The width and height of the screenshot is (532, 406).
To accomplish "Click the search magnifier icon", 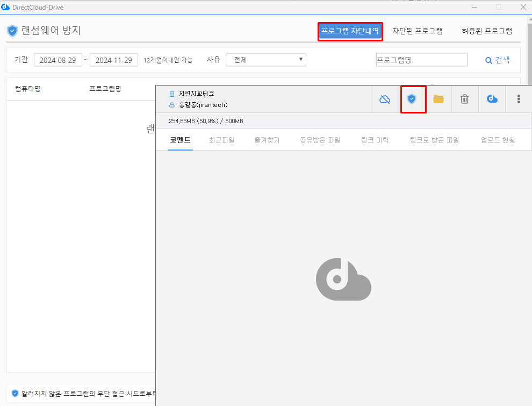I will tap(488, 60).
